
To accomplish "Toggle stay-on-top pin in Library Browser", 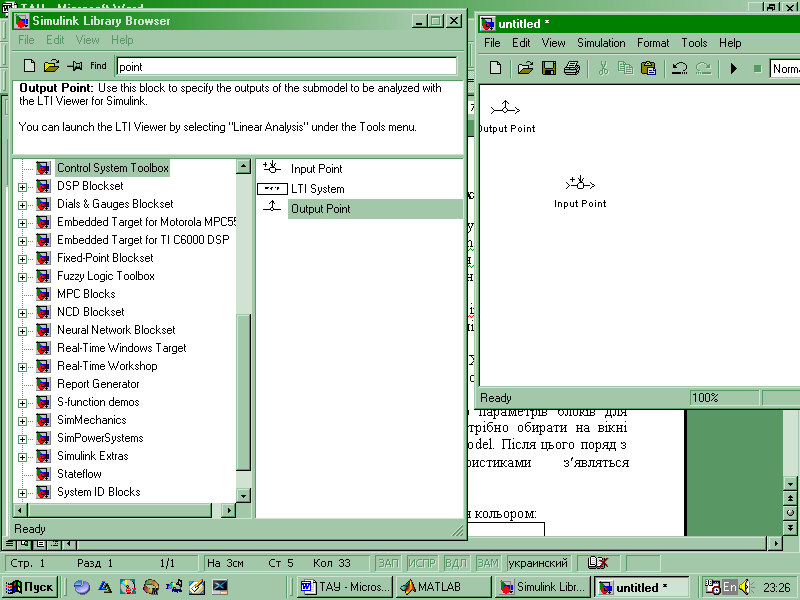I will [x=74, y=66].
